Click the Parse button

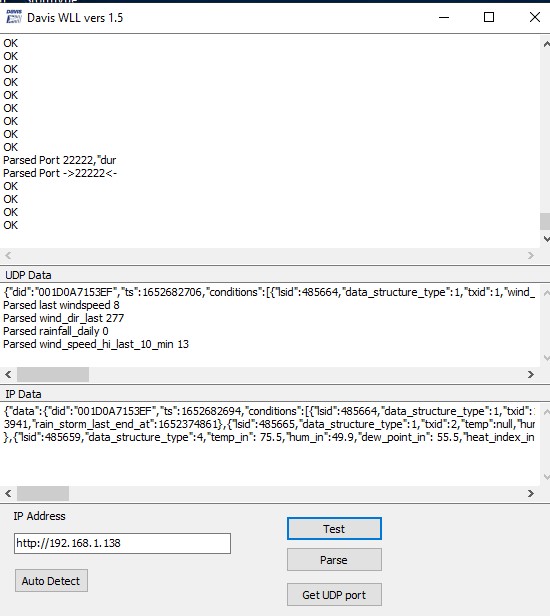[x=334, y=559]
